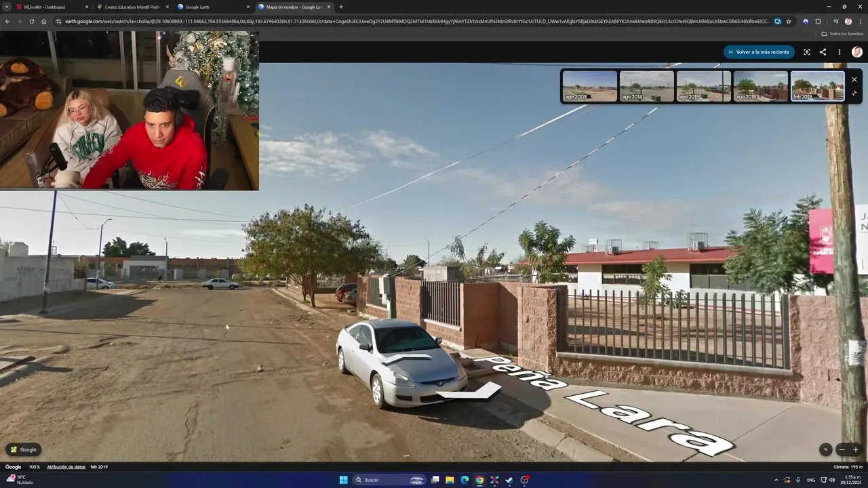The height and width of the screenshot is (488, 868).
Task: Open the share icon in Earth toolbar
Action: click(x=823, y=52)
